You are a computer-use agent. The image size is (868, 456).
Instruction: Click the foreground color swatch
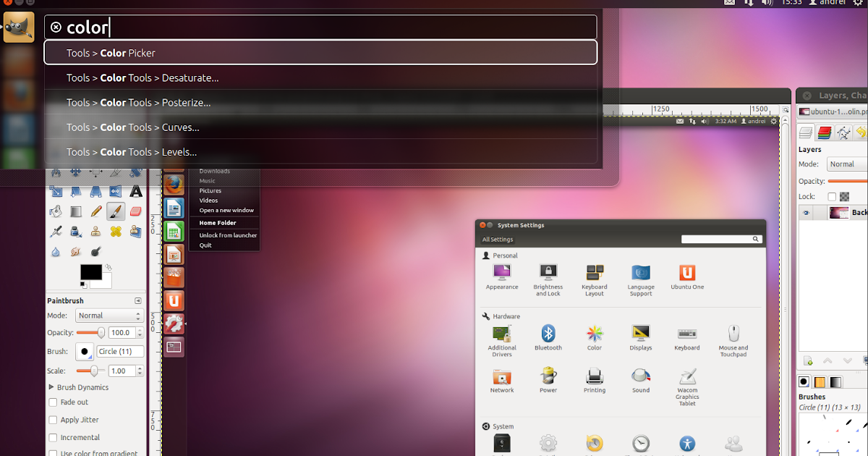coord(90,271)
